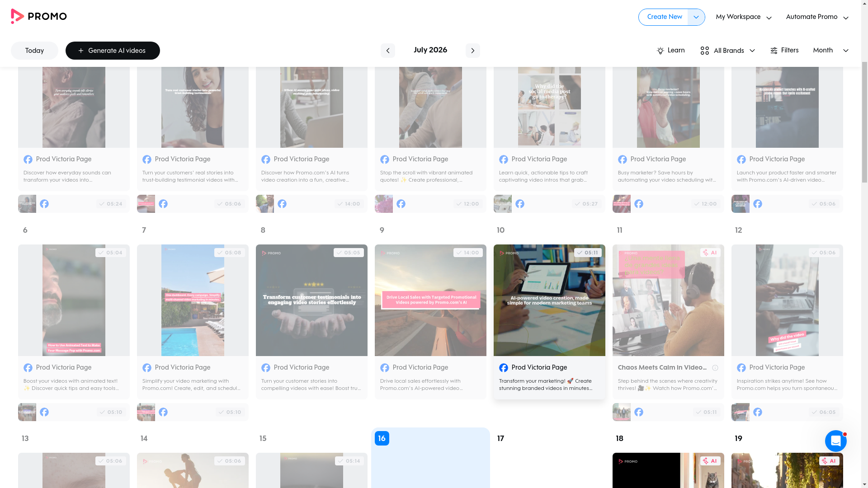868x488 pixels.
Task: Open the My Workspace menu
Action: point(743,17)
